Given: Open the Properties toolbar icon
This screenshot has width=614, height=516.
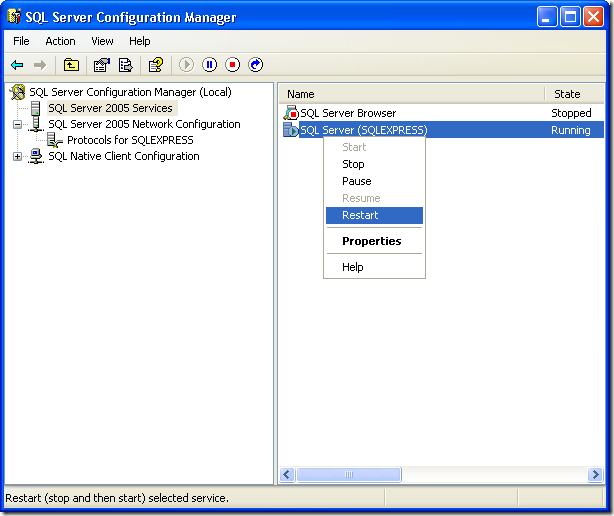Looking at the screenshot, I should pos(102,65).
